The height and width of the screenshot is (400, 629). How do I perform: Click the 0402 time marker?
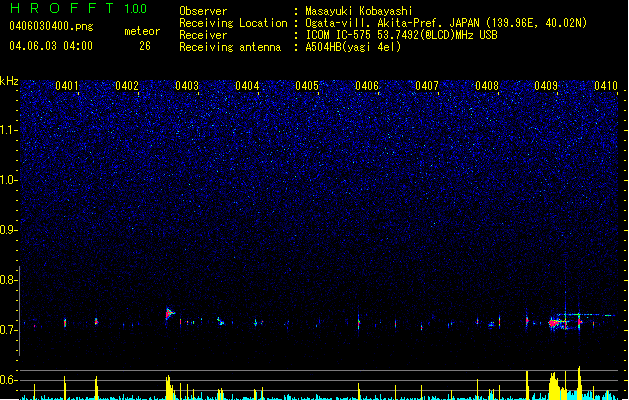(x=127, y=86)
